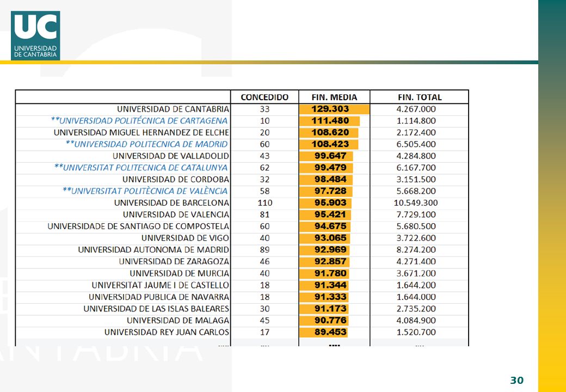
Task: Select the 95.421 average funding bar
Action: (x=325, y=215)
